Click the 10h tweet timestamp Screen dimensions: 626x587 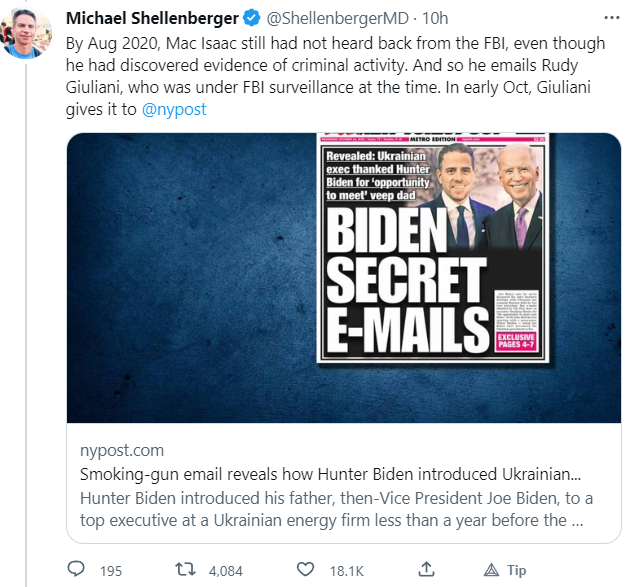click(434, 19)
